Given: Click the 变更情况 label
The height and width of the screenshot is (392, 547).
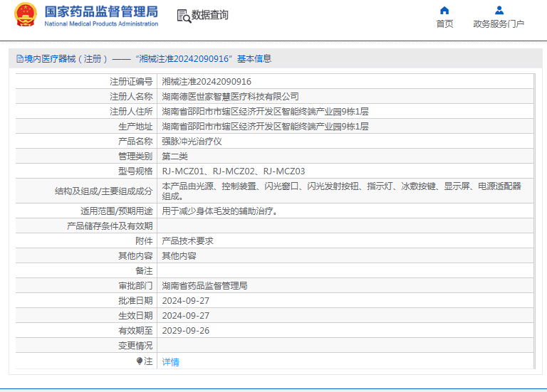Looking at the screenshot, I should pos(135,346).
